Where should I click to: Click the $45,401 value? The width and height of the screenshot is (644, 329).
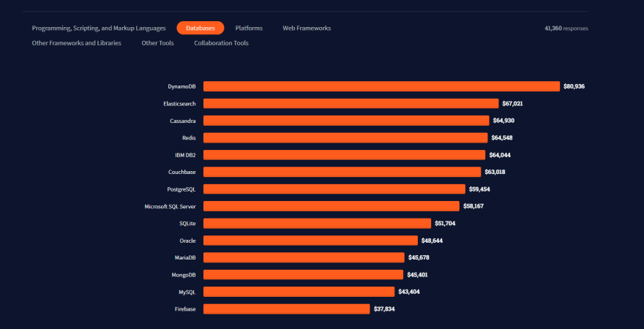point(417,275)
